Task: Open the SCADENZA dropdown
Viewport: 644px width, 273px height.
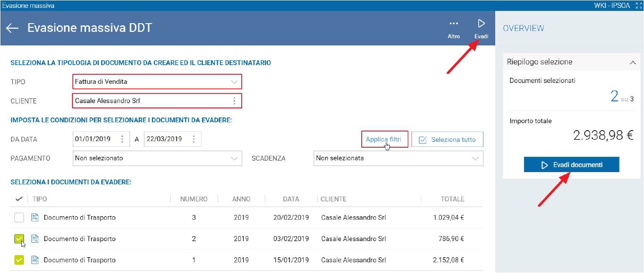Action: tap(398, 158)
